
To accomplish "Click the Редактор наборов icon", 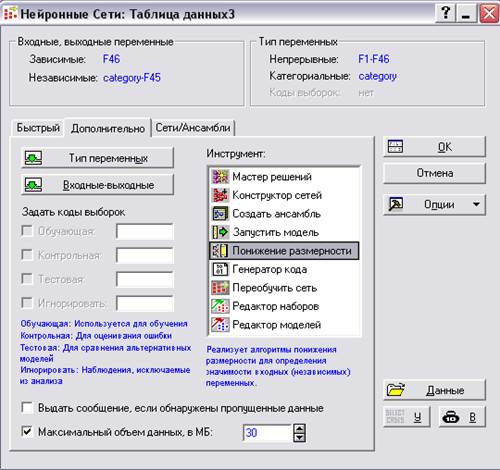I will pos(220,306).
